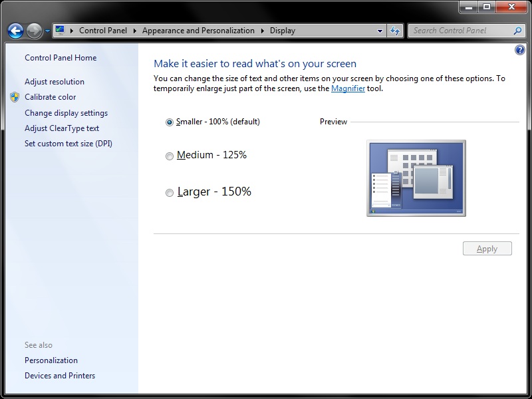Image resolution: width=532 pixels, height=399 pixels.
Task: Open Help with the question mark icon
Action: click(520, 51)
